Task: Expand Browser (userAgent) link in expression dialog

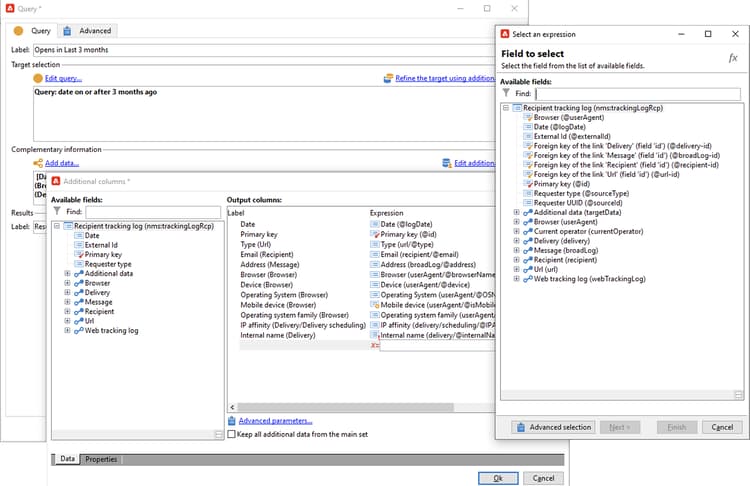Action: (517, 222)
